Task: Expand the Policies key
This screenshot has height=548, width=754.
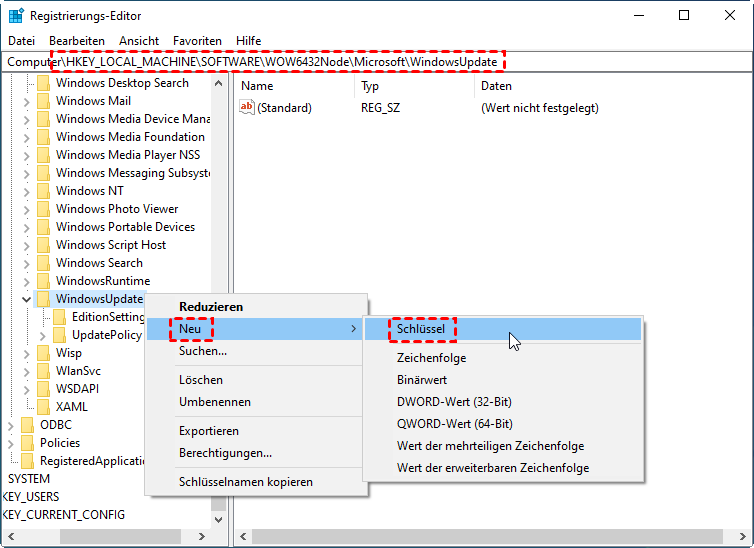Action: 11,443
